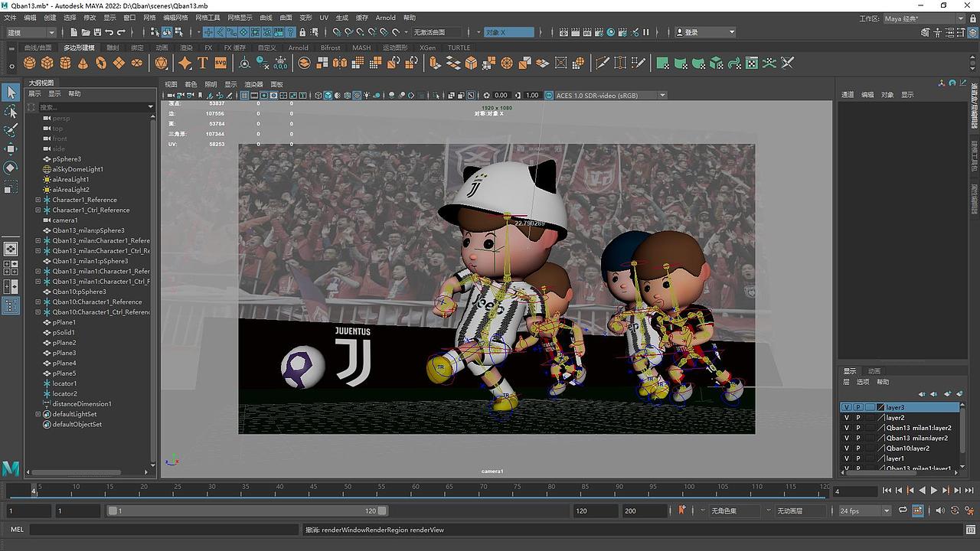Create a polygon cylinder from shelf
This screenshot has height=551, width=980.
[x=65, y=63]
